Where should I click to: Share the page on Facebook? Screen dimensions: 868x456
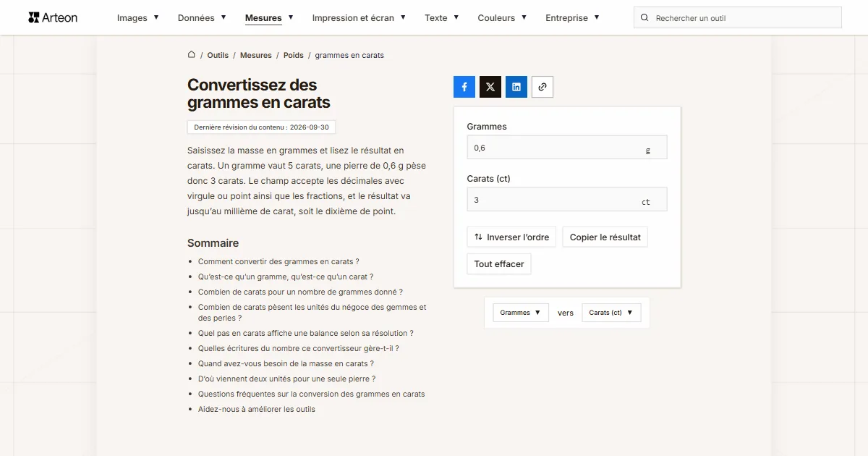coord(464,87)
